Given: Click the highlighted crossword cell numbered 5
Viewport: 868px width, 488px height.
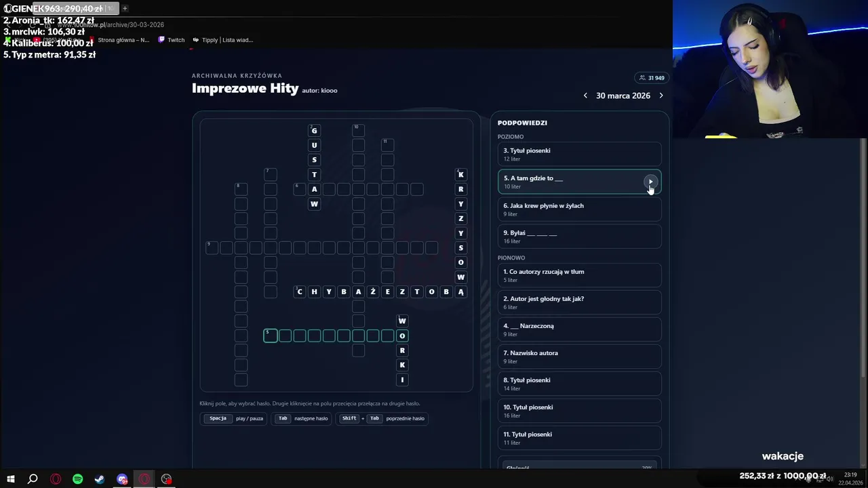Looking at the screenshot, I should pos(271,335).
